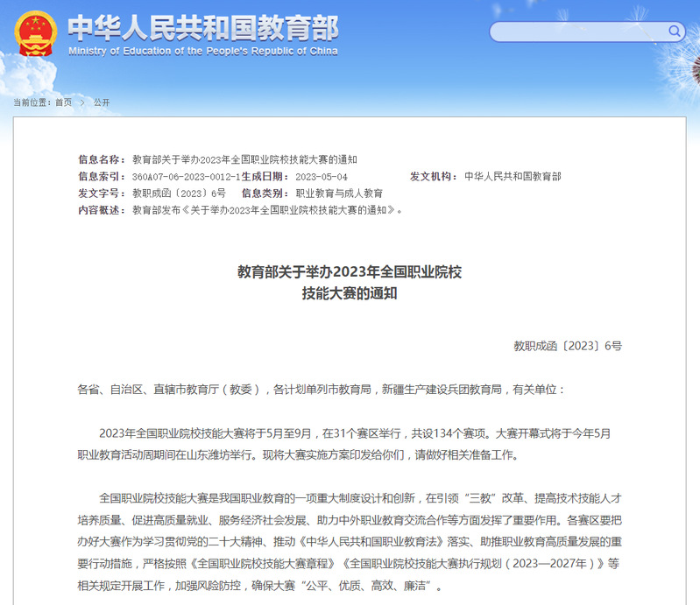Click the national emblem logo
Image resolution: width=700 pixels, height=605 pixels.
pyautogui.click(x=34, y=34)
